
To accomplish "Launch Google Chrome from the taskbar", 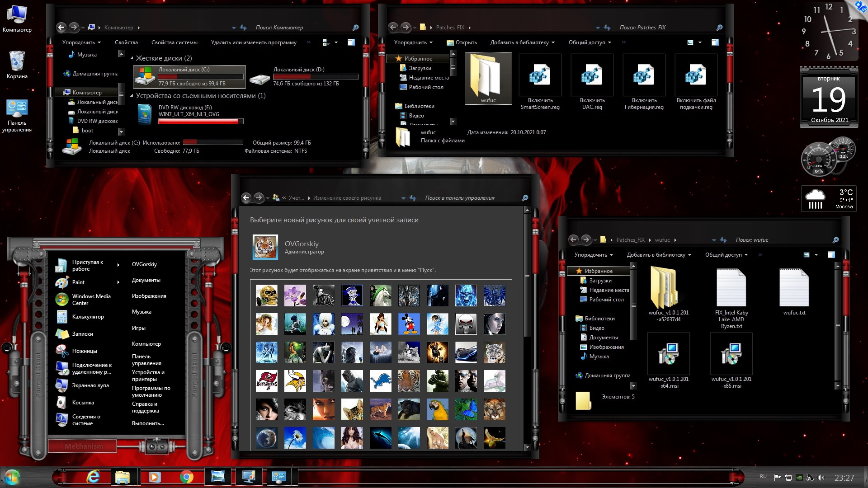I will pyautogui.click(x=186, y=477).
